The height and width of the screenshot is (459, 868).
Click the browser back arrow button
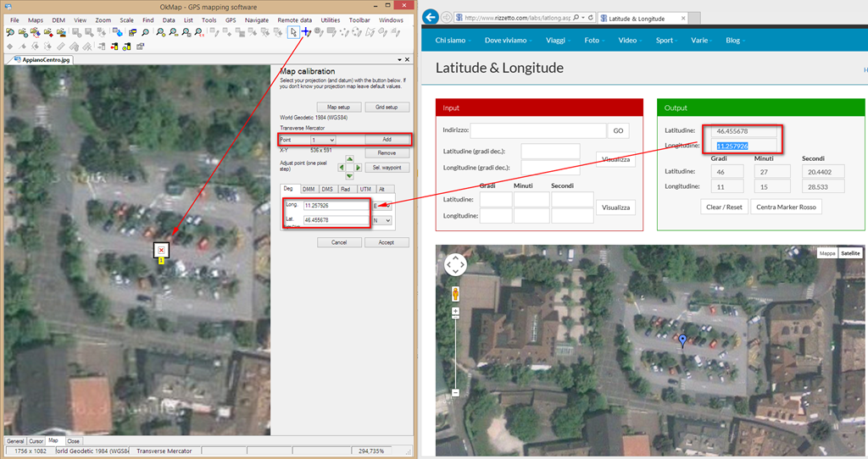click(x=430, y=17)
